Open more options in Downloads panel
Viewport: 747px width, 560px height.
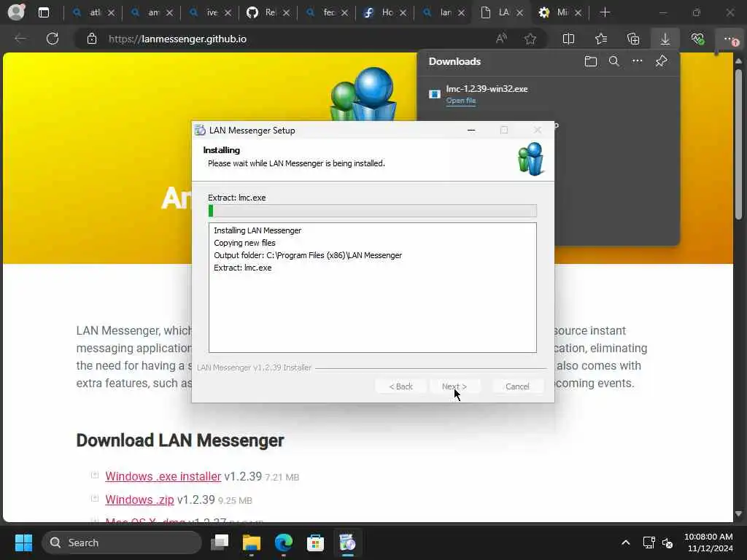point(638,61)
